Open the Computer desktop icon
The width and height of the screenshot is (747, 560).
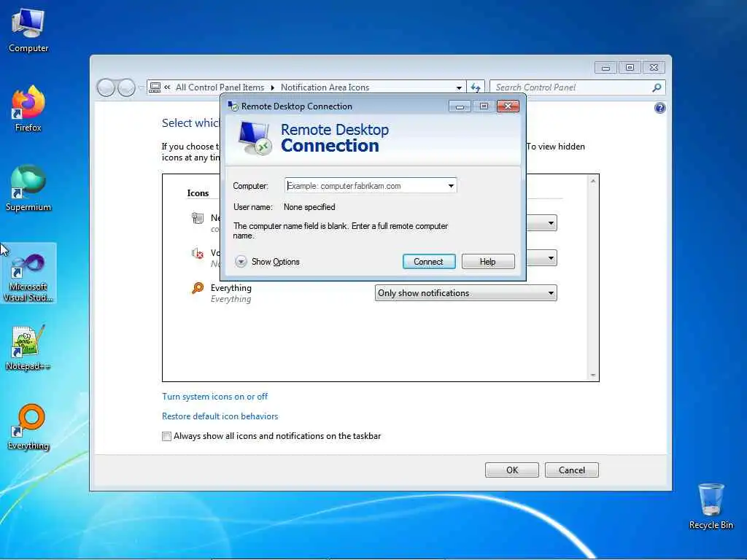pos(28,31)
